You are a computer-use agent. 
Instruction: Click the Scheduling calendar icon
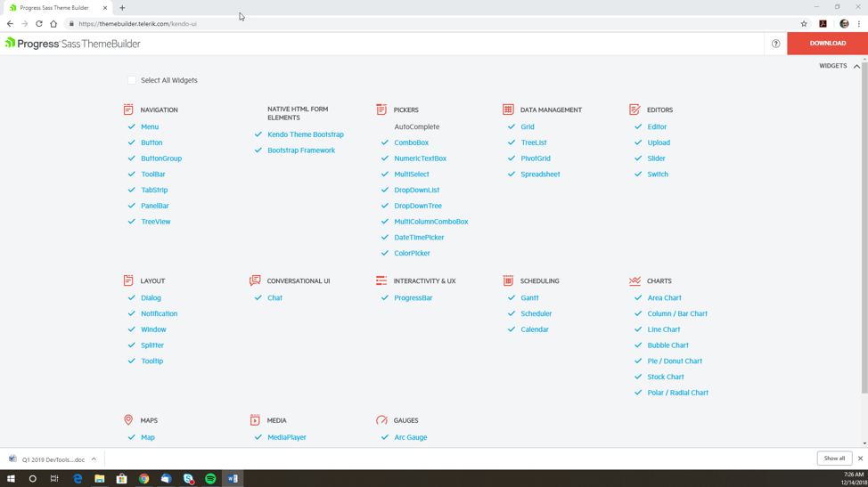point(508,280)
